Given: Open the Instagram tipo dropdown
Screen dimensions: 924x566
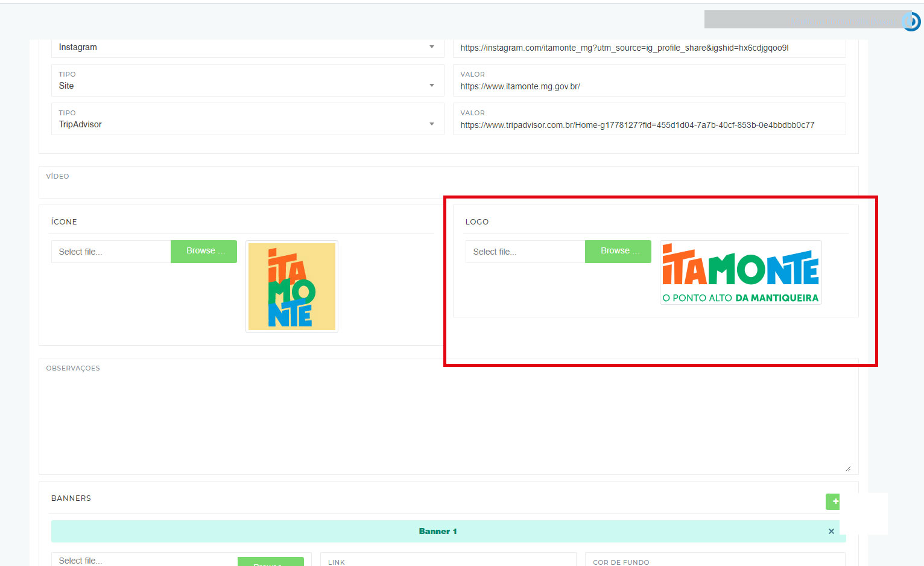Looking at the screenshot, I should pyautogui.click(x=247, y=48).
